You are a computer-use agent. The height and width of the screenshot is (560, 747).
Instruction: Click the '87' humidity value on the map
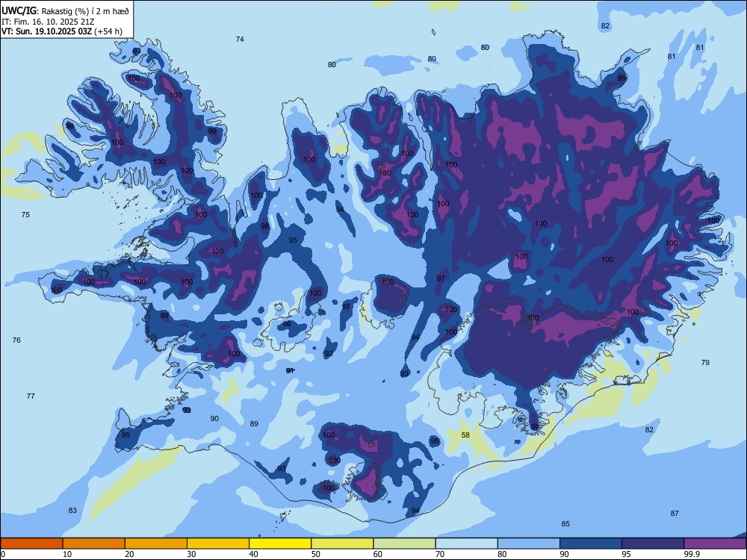click(x=675, y=513)
